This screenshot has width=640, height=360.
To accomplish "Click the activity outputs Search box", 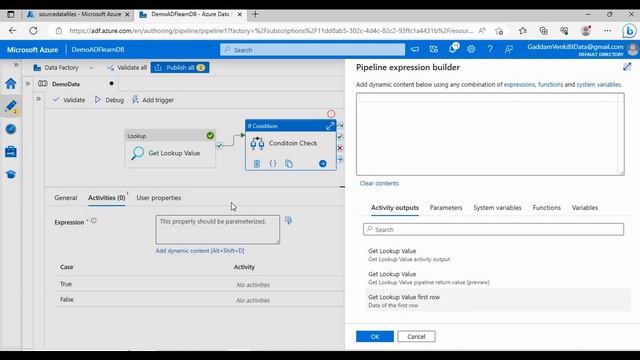I will [x=493, y=229].
